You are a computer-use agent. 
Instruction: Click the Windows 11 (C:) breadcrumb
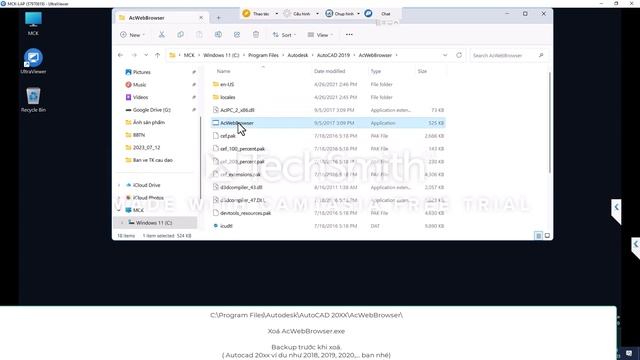coord(221,55)
